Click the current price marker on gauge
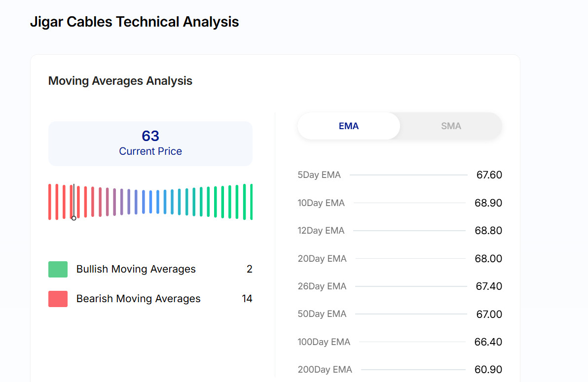588x382 pixels. click(74, 217)
